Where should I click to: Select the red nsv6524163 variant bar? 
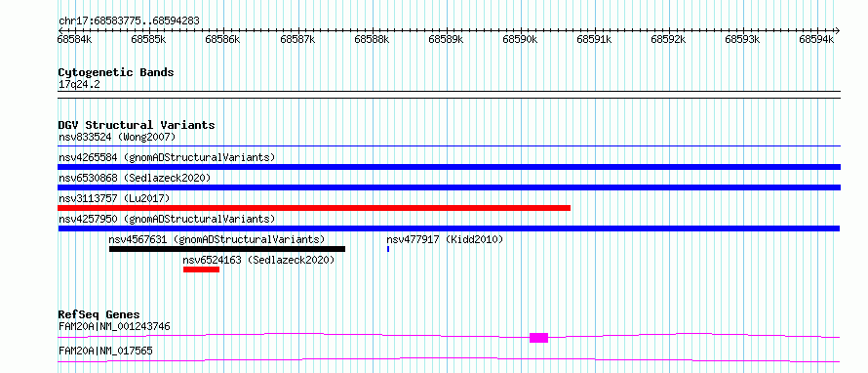tap(202, 269)
